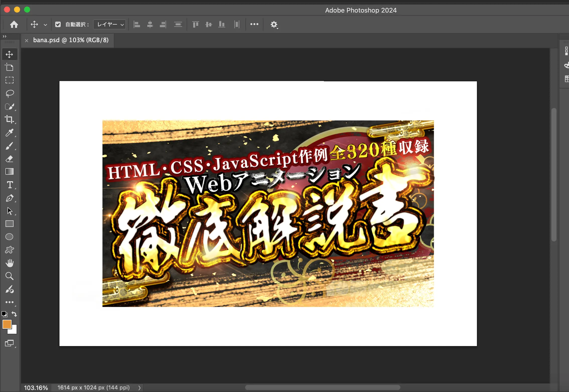Screen dimensions: 569x392
Task: Swap foreground and background colors
Action: click(x=14, y=314)
